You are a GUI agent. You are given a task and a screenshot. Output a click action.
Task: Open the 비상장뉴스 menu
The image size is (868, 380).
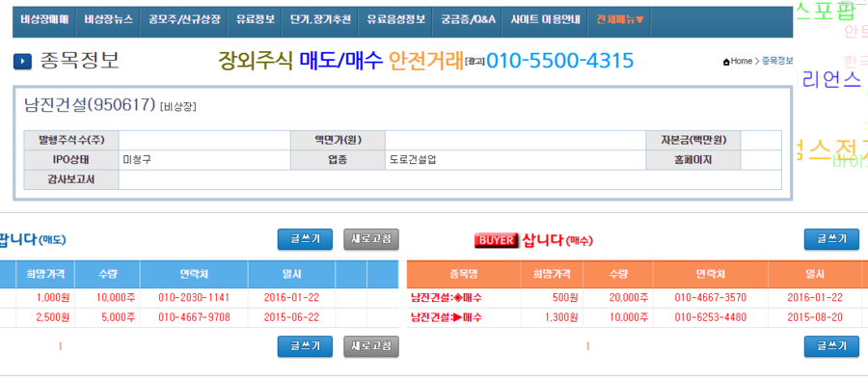click(108, 19)
